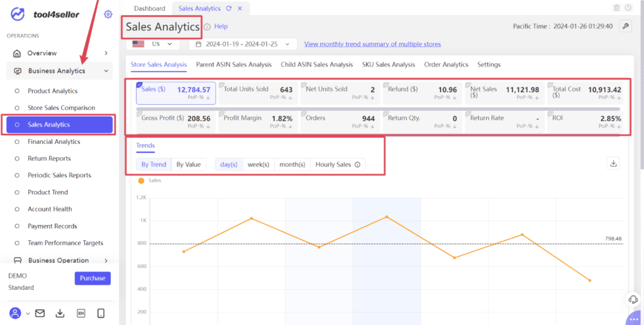Expand the Overview menu chevron
Viewport: 644px width, 325px height.
(x=106, y=53)
